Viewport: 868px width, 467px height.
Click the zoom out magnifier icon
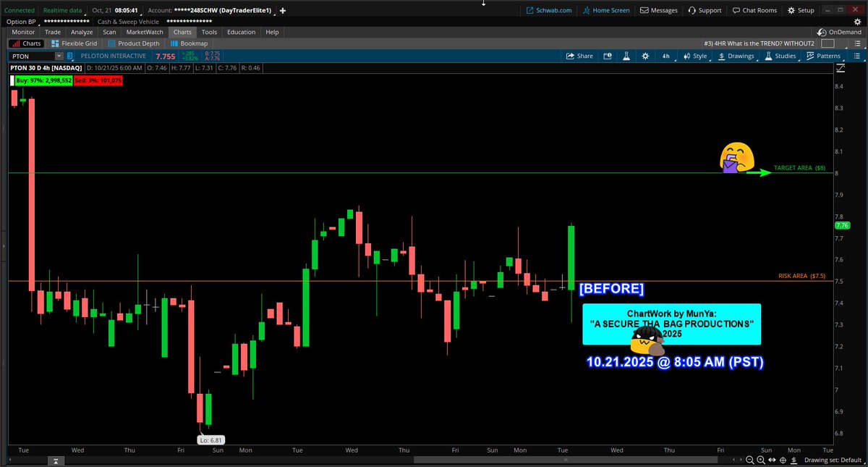point(750,460)
